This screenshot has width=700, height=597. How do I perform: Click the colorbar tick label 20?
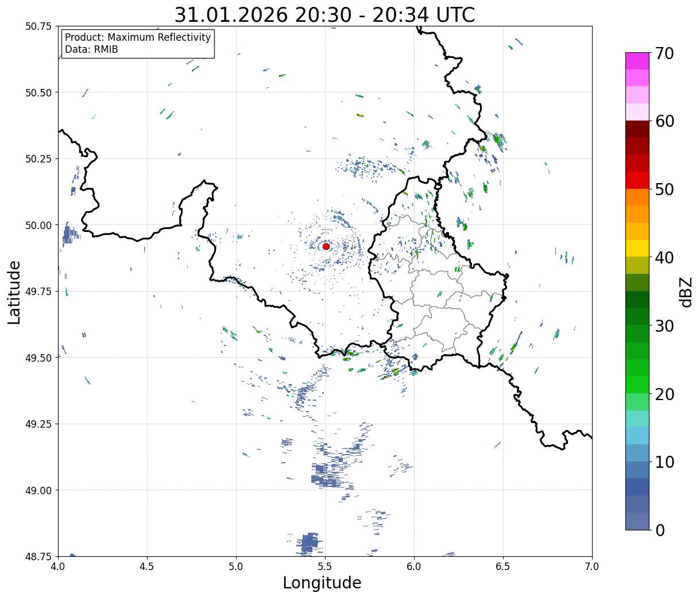point(665,394)
